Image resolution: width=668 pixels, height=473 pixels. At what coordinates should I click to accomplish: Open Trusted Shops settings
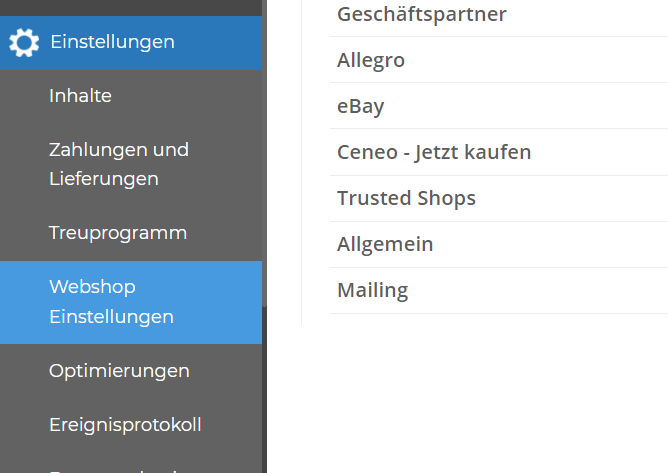(x=406, y=198)
